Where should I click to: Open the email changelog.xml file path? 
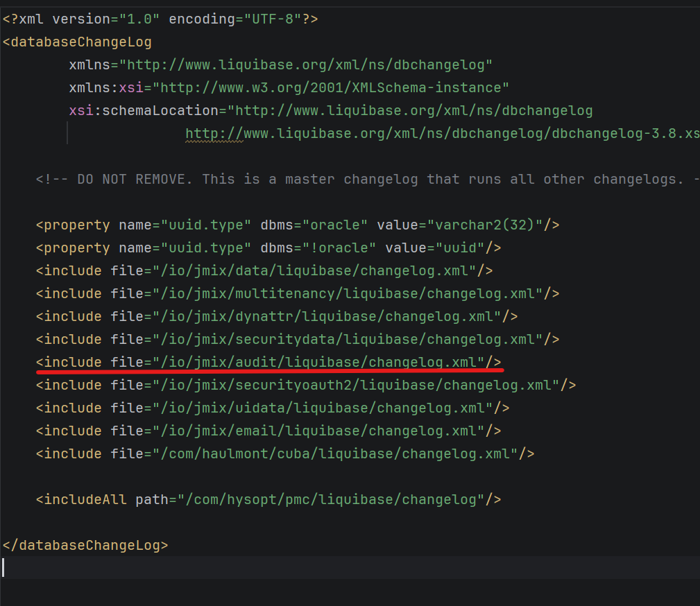319,431
